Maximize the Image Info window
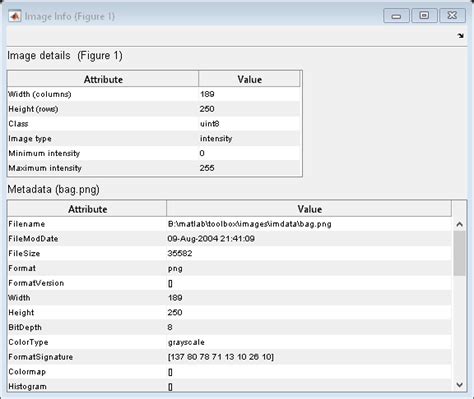 click(x=424, y=16)
